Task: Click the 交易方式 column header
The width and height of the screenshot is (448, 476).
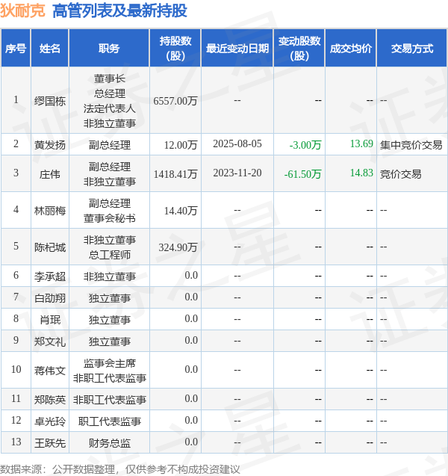Action: pos(412,49)
